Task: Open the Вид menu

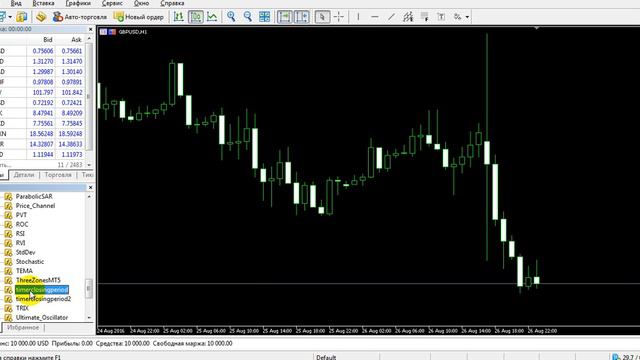Action: (x=16, y=3)
